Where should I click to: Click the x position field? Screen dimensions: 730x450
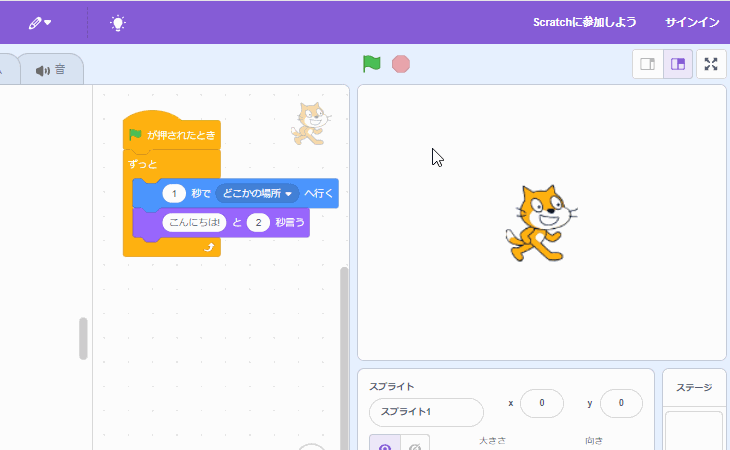[x=541, y=403]
